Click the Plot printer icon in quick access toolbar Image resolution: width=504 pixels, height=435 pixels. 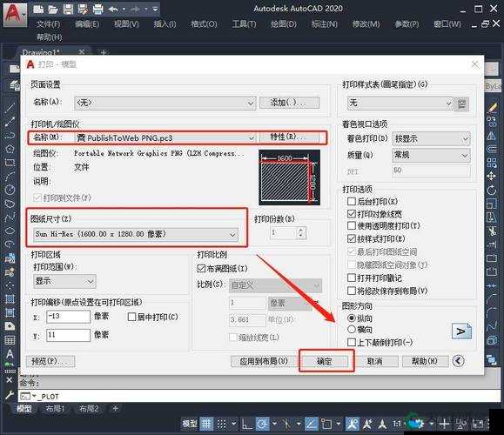point(98,10)
